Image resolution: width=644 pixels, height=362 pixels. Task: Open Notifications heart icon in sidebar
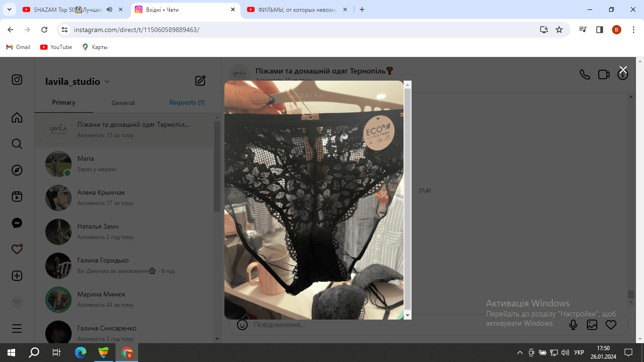point(17,249)
